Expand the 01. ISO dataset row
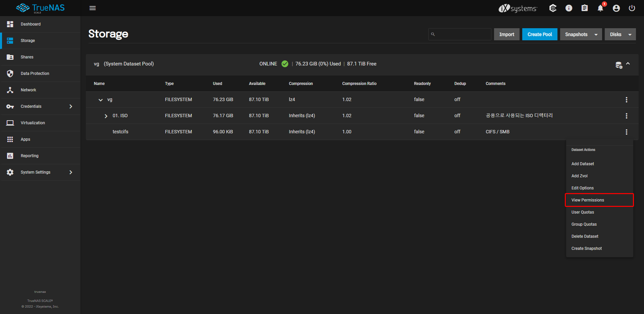This screenshot has width=644, height=314. 106,116
